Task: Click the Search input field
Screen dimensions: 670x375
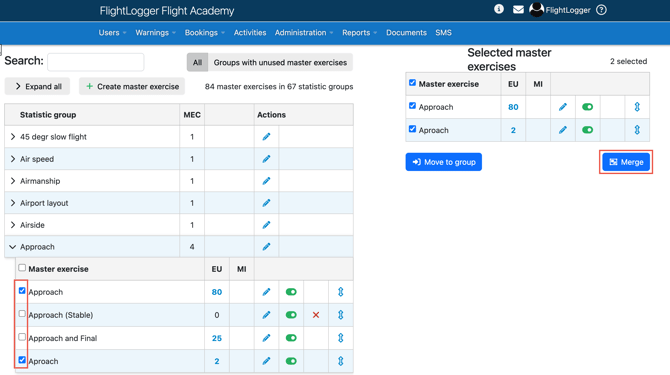Action: click(96, 62)
